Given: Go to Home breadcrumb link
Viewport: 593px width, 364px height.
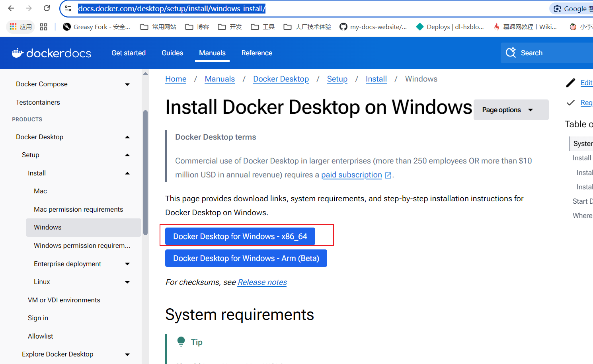Looking at the screenshot, I should (x=176, y=79).
